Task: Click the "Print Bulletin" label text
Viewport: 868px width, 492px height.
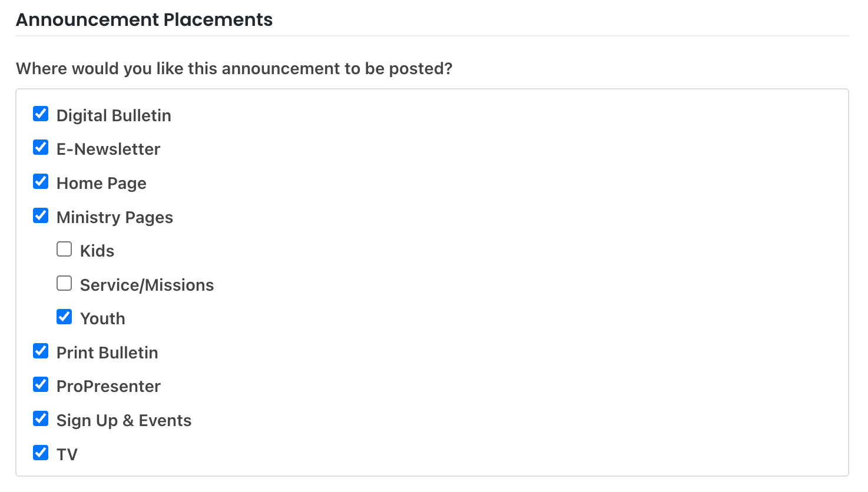Action: pos(107,353)
